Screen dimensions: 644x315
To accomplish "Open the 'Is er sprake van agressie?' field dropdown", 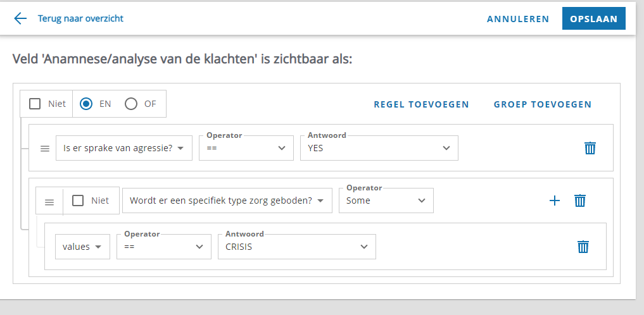I will (124, 148).
